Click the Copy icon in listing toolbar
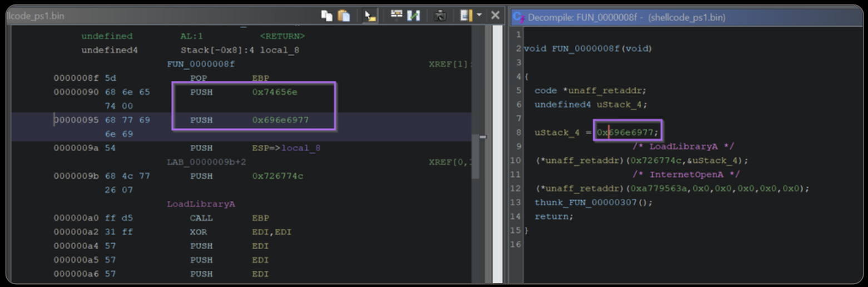This screenshot has width=868, height=287. pyautogui.click(x=327, y=16)
